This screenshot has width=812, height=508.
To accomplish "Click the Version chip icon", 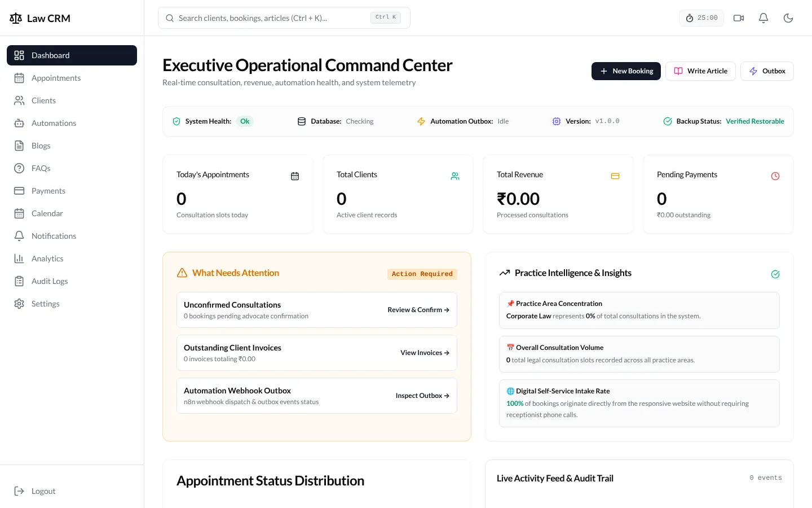I will 557,121.
